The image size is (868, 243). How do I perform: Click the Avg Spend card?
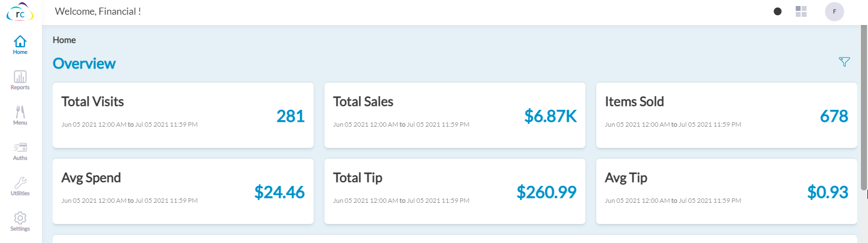pos(183,191)
